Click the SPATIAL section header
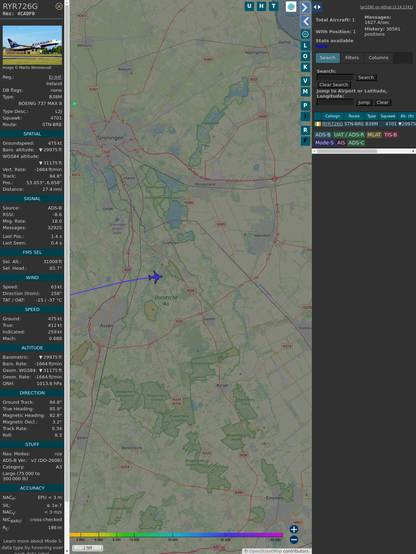This screenshot has height=554, width=416. click(32, 134)
